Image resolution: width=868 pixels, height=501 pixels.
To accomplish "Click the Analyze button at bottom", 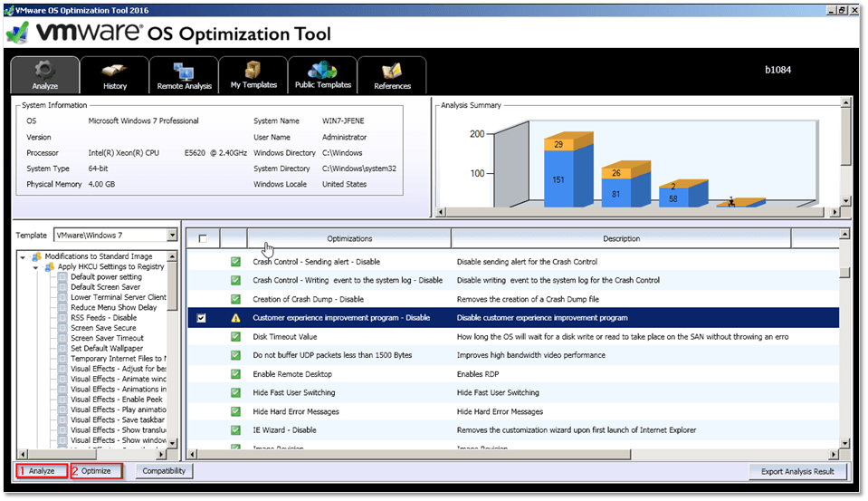I will [42, 471].
